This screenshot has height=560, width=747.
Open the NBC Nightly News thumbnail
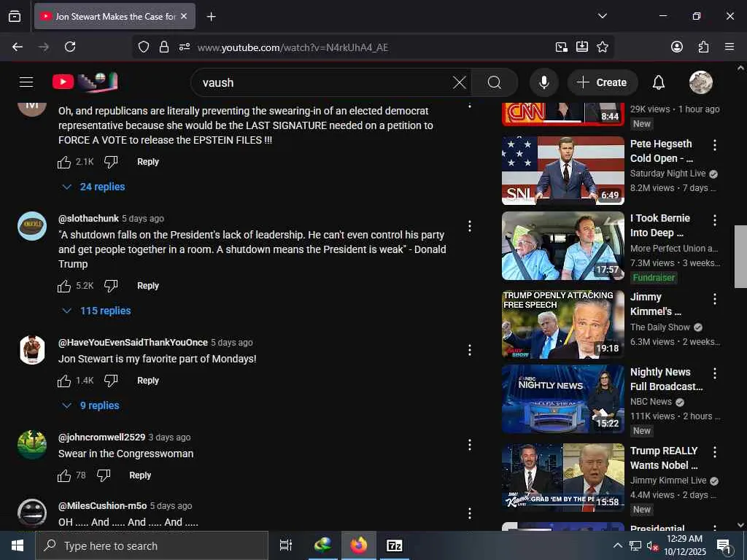click(562, 399)
